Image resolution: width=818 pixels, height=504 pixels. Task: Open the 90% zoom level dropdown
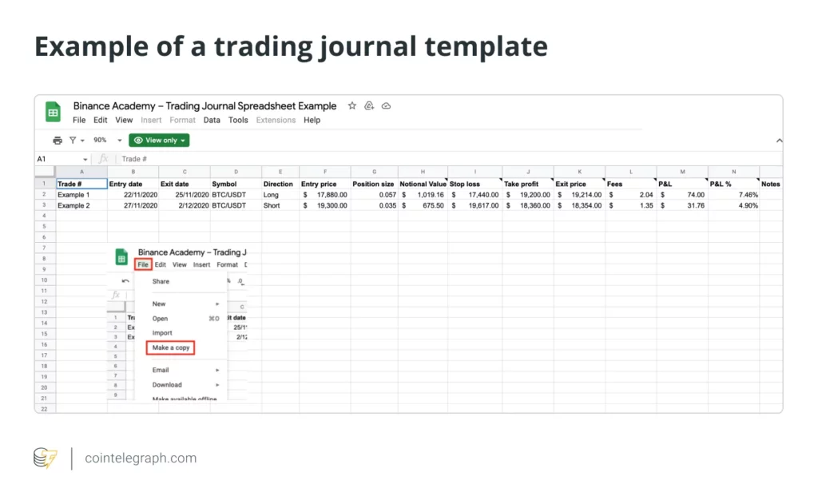[x=108, y=141]
